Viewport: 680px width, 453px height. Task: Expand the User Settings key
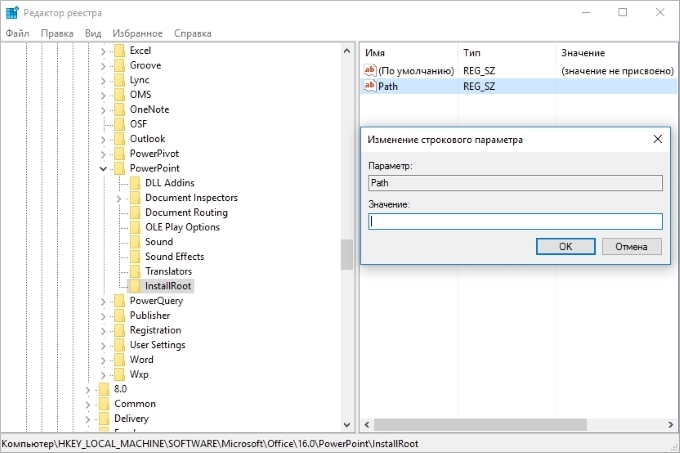click(103, 345)
